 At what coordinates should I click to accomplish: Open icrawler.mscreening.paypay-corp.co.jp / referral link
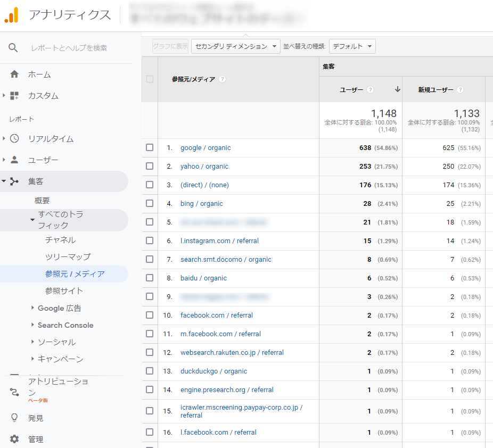click(x=242, y=411)
